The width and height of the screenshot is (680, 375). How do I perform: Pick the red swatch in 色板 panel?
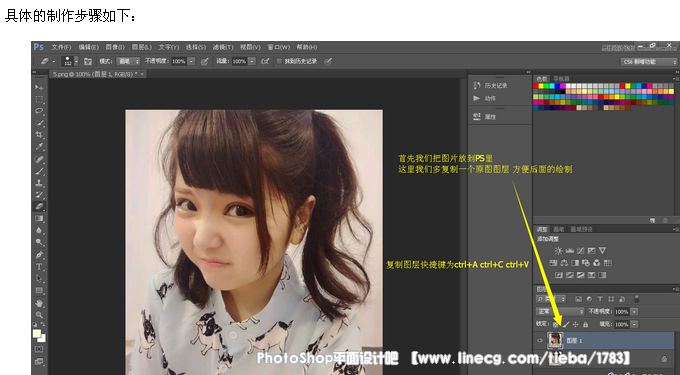[x=536, y=86]
